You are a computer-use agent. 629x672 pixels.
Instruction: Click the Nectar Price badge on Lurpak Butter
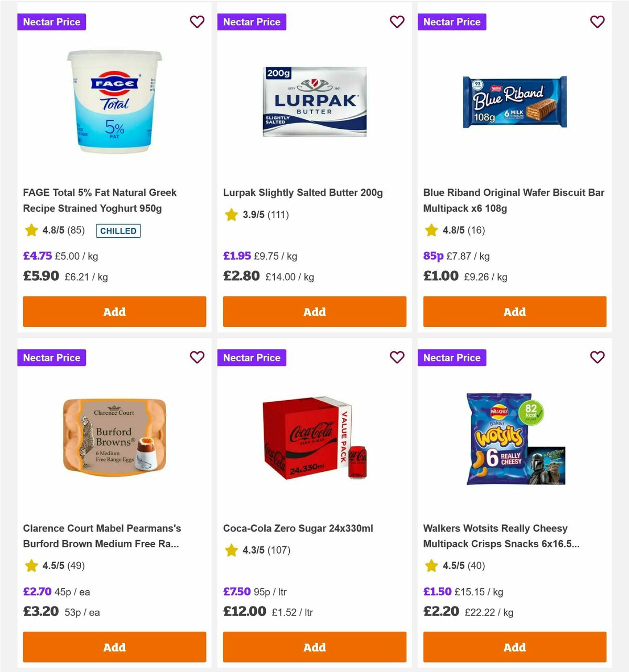click(252, 22)
